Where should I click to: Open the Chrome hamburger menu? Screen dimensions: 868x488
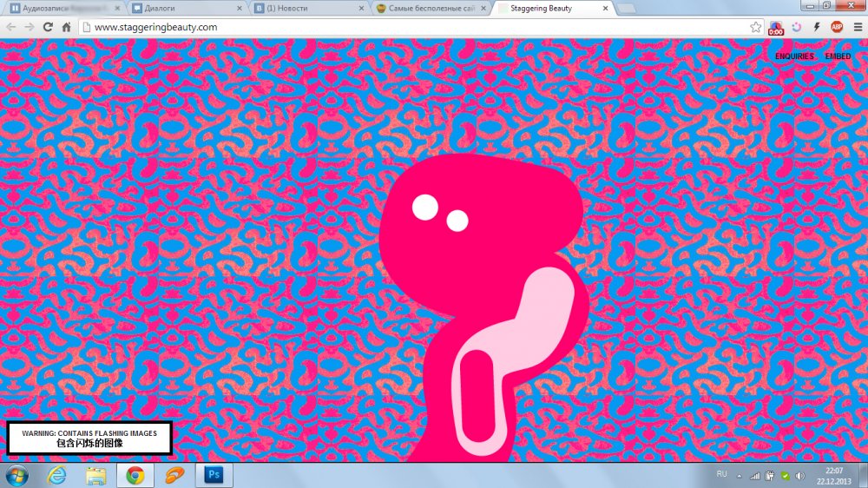pos(858,27)
